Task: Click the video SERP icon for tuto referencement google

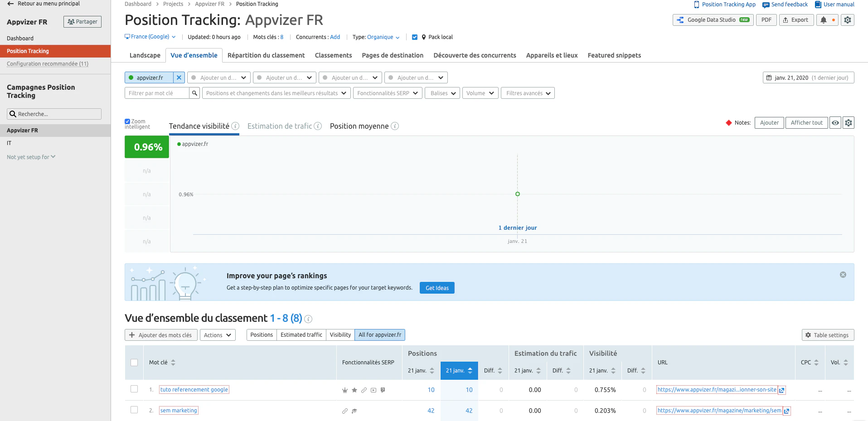Action: pos(373,390)
